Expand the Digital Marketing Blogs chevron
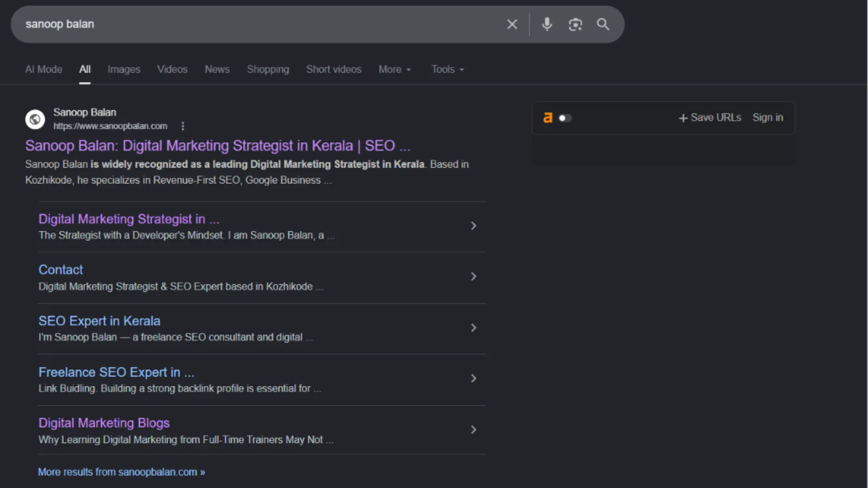 (473, 430)
